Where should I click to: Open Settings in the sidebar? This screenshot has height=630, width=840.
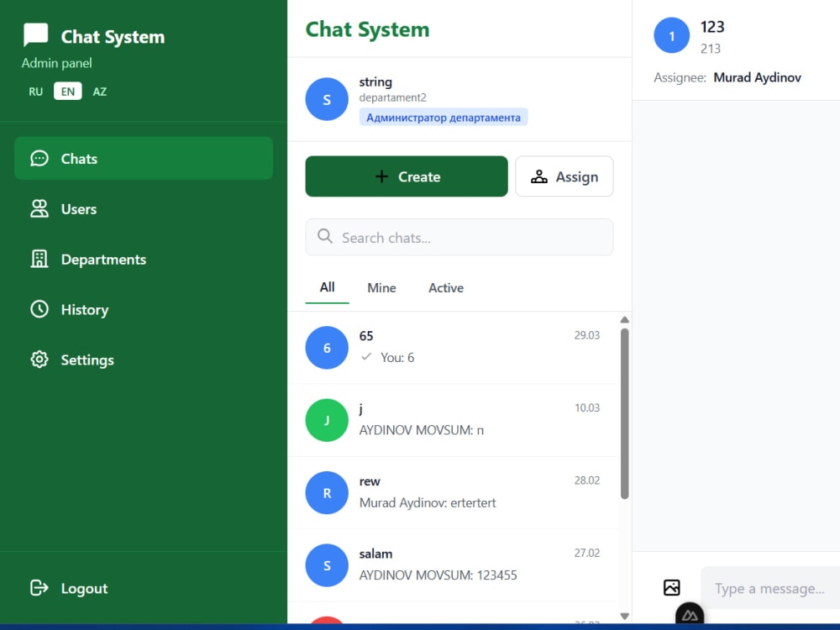144,360
